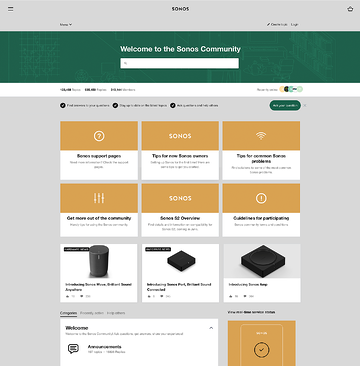Open the Sonos Port product image
Viewport: 360px width, 366px height.
[180, 261]
